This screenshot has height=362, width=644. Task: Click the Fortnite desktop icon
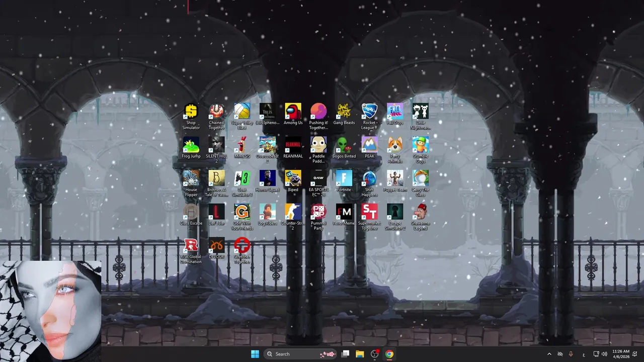[344, 182]
